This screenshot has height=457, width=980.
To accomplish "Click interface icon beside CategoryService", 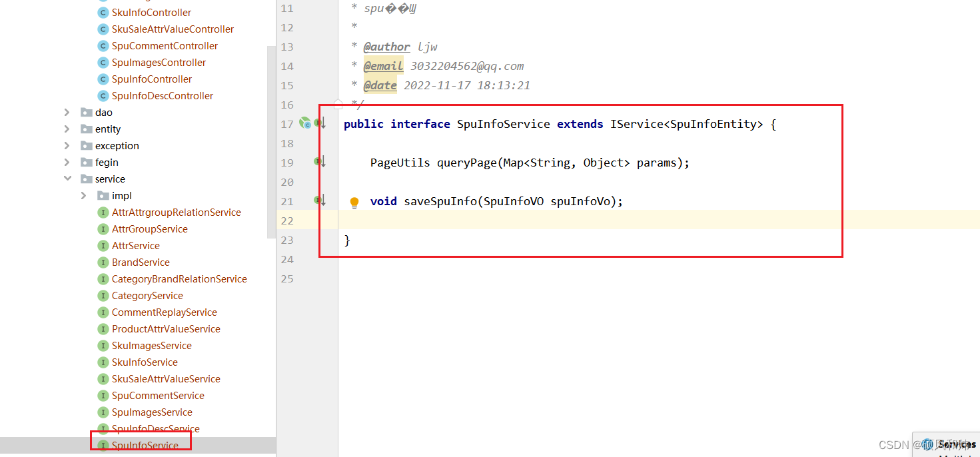I will (x=103, y=296).
